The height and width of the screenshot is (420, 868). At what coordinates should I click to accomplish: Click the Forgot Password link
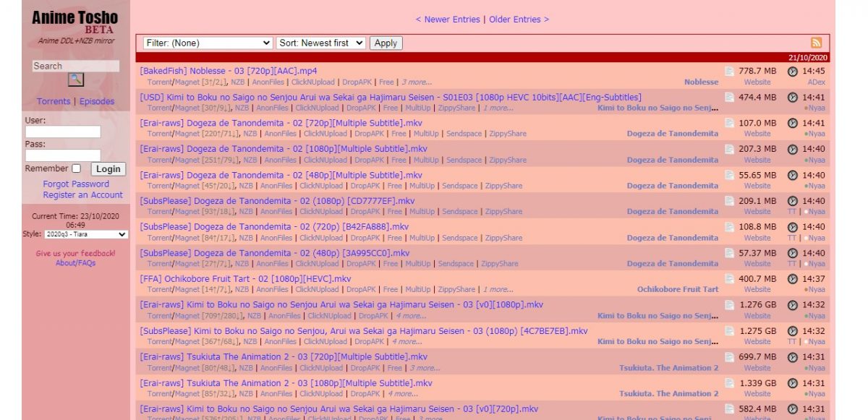(x=76, y=184)
